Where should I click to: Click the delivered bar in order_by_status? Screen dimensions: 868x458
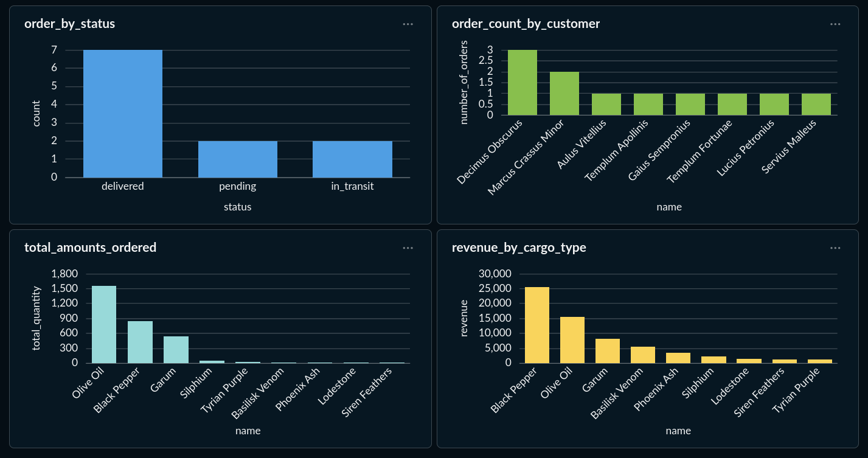click(123, 114)
